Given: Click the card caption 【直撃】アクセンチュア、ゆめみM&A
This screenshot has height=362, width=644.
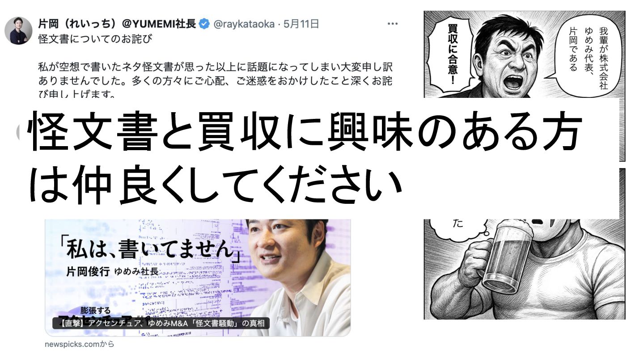Looking at the screenshot, I should click(161, 324).
